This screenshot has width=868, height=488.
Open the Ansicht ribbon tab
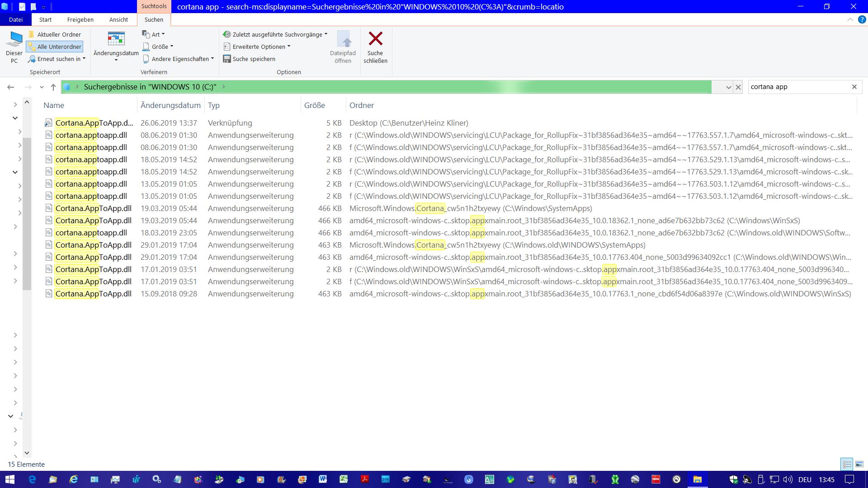click(118, 19)
